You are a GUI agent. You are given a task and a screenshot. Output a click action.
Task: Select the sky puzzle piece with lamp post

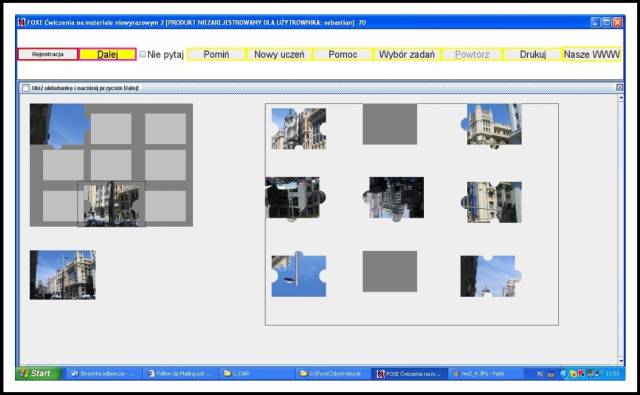[299, 274]
